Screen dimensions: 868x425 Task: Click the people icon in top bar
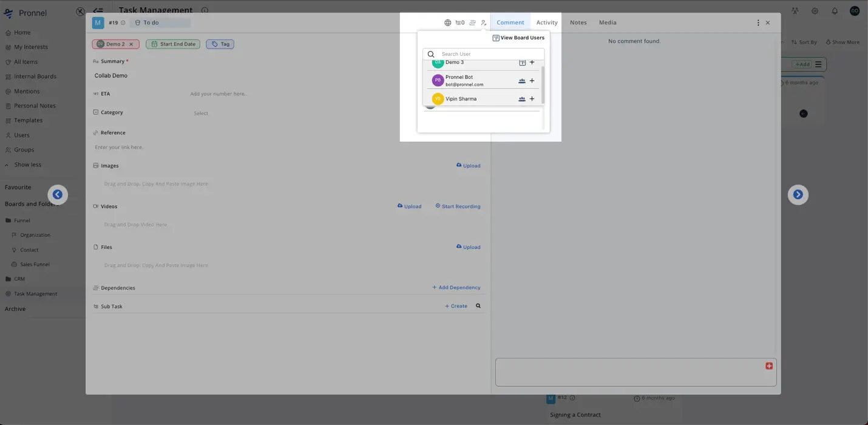795,11
